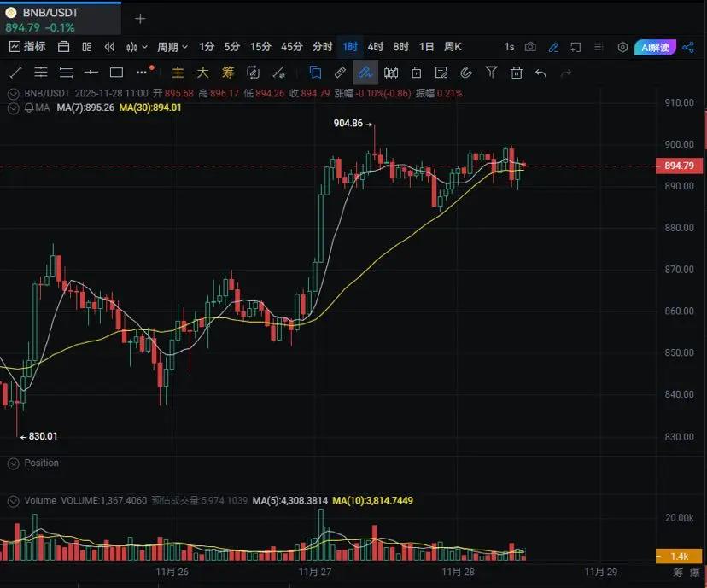Click the 1s refresh interval button
Image resolution: width=707 pixels, height=588 pixels.
coord(509,47)
